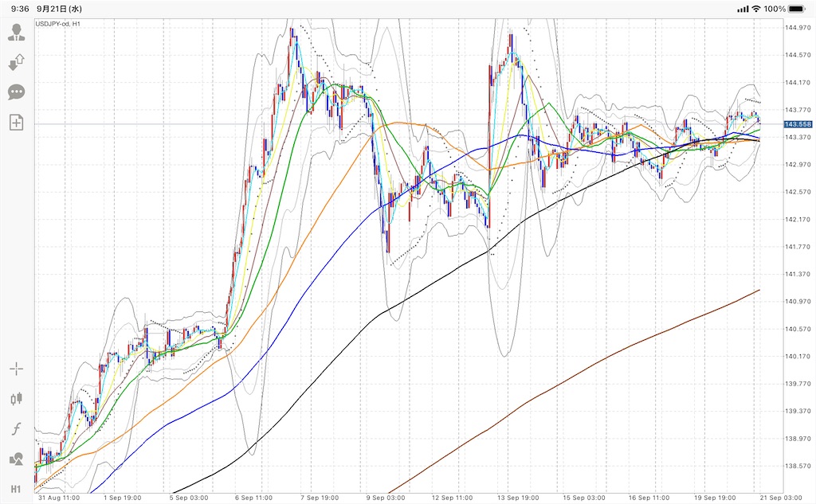Click the 139.770 price axis label
Screen dimensions: 816x504
[x=798, y=384]
